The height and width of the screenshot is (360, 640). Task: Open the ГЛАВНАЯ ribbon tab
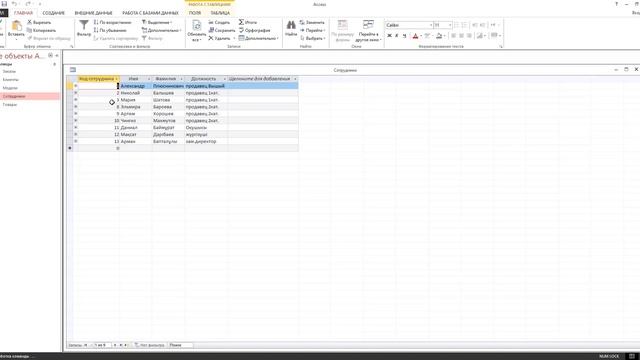pyautogui.click(x=23, y=13)
